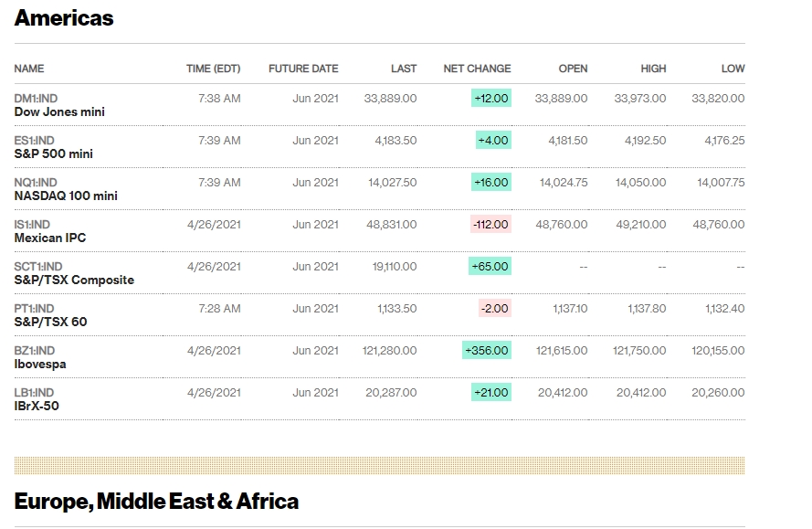
Task: Open the Dow Jones mini link
Action: pyautogui.click(x=59, y=111)
